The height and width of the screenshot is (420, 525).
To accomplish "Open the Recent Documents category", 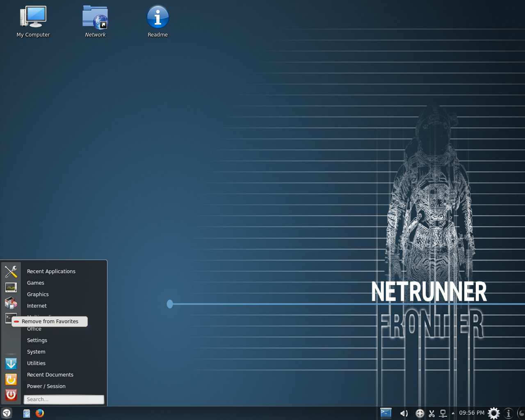I will (x=50, y=375).
